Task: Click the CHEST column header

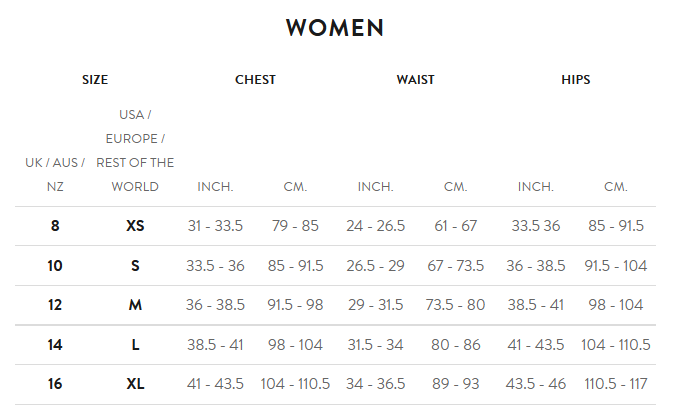Action: [x=255, y=80]
